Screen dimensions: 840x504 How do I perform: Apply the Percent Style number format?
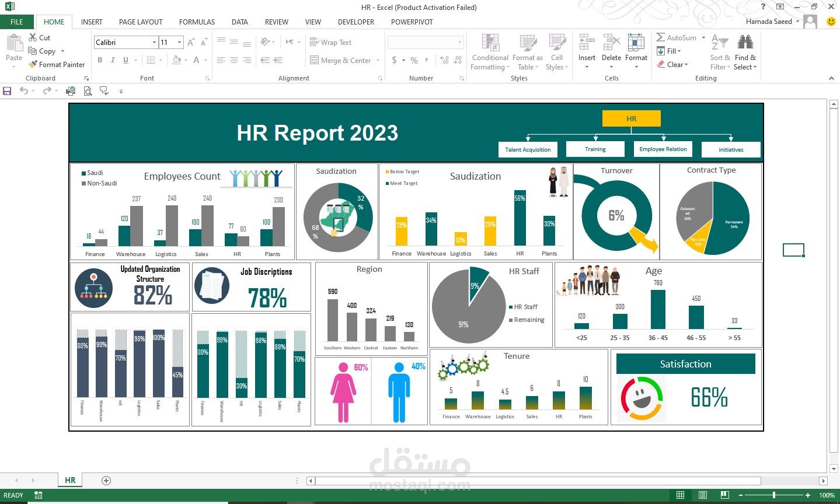tap(414, 60)
